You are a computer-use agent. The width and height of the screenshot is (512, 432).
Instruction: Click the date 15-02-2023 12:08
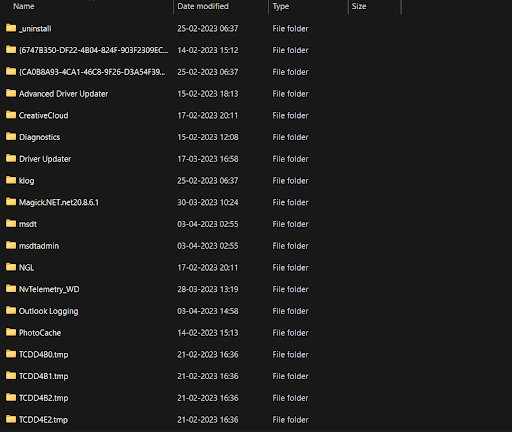(208, 137)
